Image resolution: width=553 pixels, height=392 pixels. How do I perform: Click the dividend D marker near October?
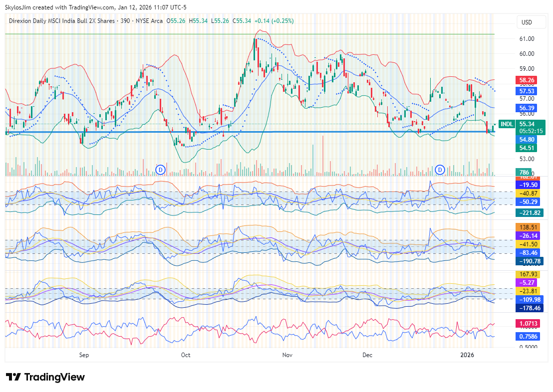pos(160,170)
